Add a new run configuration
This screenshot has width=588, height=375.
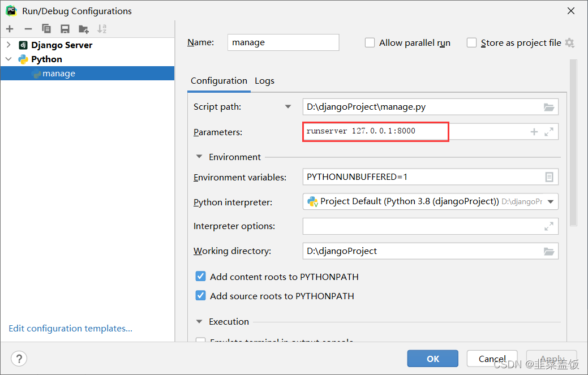coord(9,29)
